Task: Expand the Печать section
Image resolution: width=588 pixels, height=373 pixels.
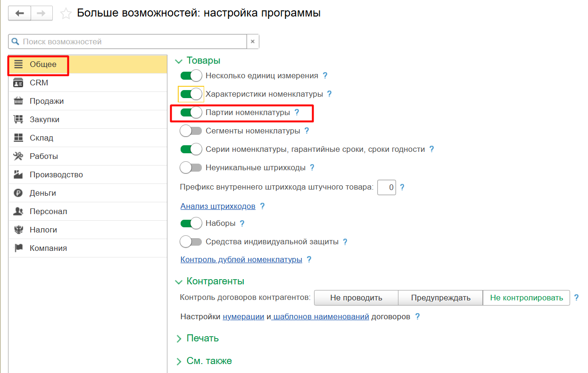Action: [x=179, y=339]
